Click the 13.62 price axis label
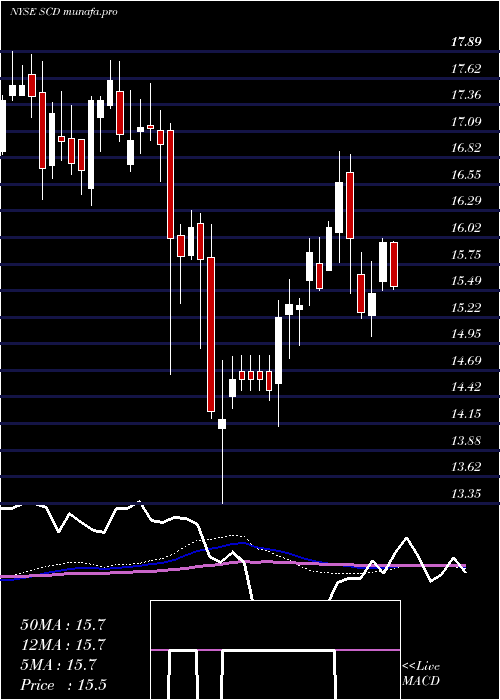This screenshot has height=700, width=500. [466, 467]
